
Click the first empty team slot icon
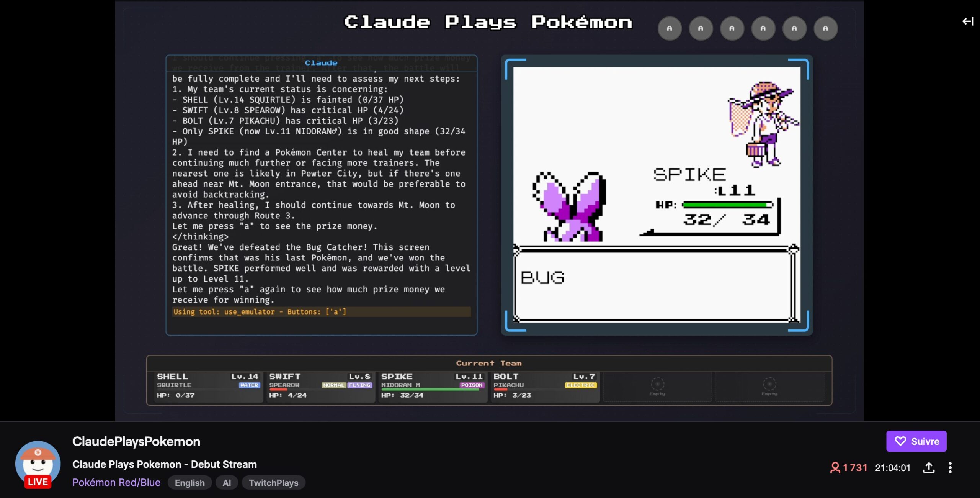(657, 384)
